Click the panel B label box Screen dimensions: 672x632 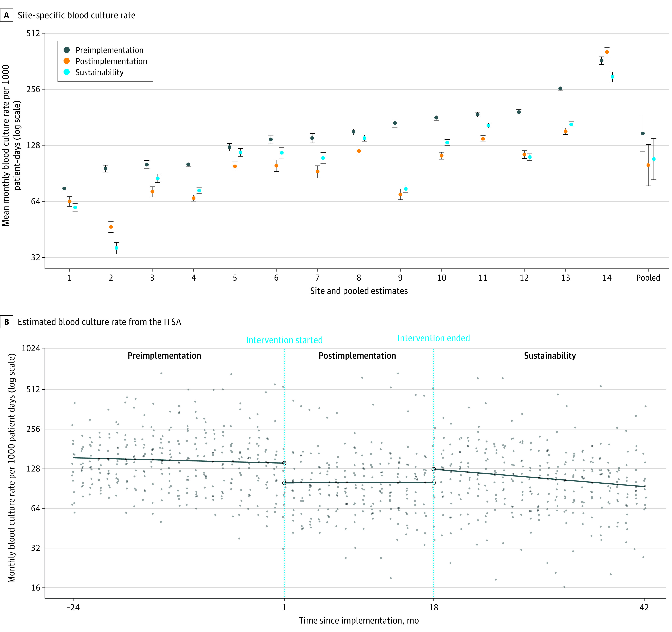6,322
